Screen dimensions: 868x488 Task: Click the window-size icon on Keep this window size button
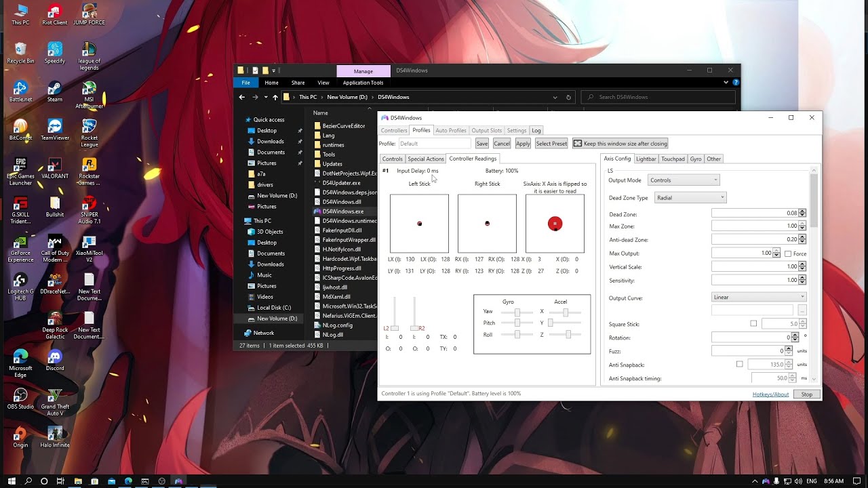click(x=578, y=144)
